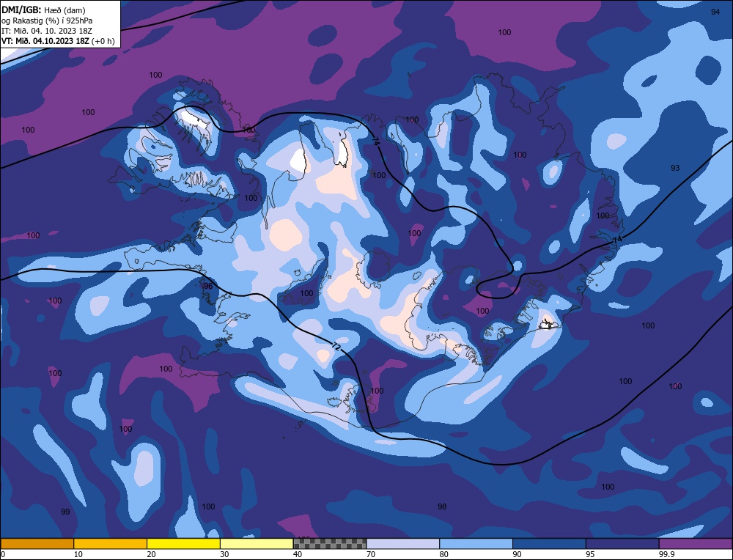Click the legend tick label '30'
733x560 pixels.
tap(224, 554)
